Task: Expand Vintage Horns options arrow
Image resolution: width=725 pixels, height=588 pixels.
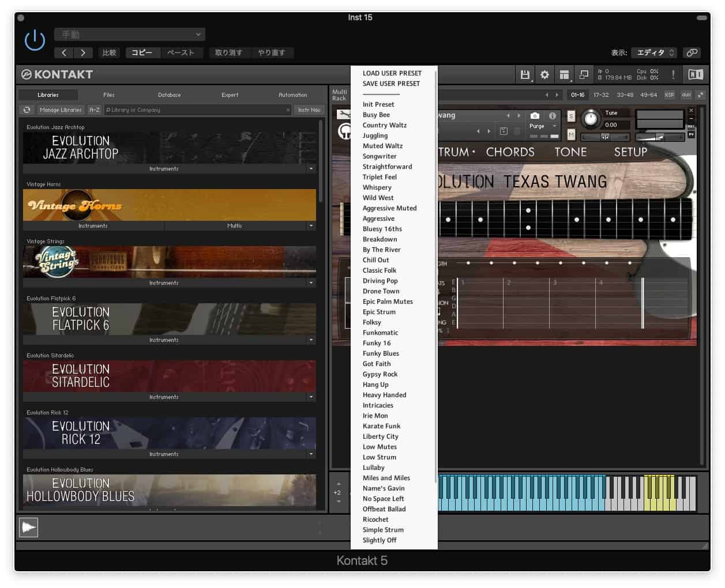Action: click(x=311, y=226)
